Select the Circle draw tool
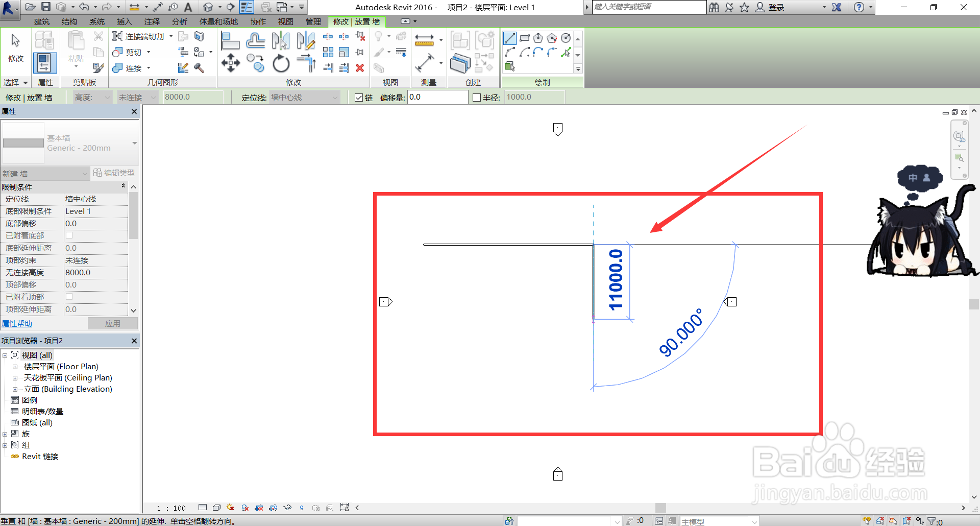Screen dimensions: 980x526 click(x=566, y=38)
